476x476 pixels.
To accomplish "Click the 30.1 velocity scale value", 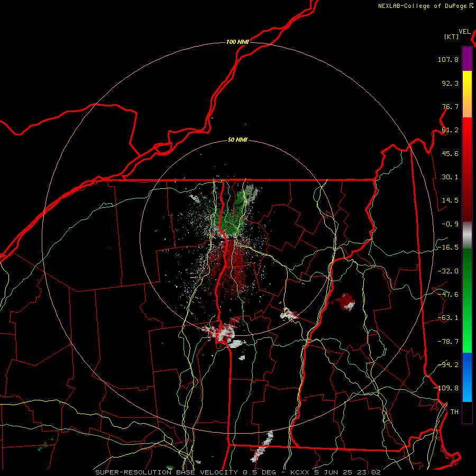I will (450, 177).
